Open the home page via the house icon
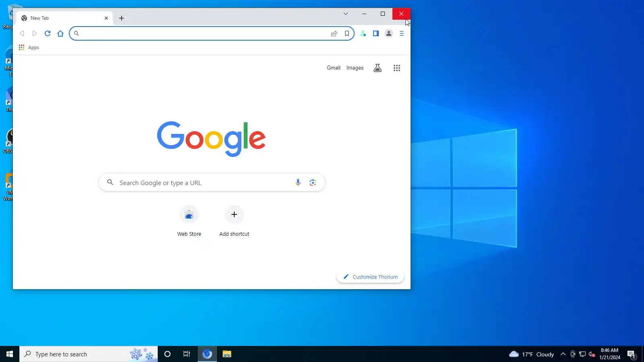 click(x=60, y=33)
